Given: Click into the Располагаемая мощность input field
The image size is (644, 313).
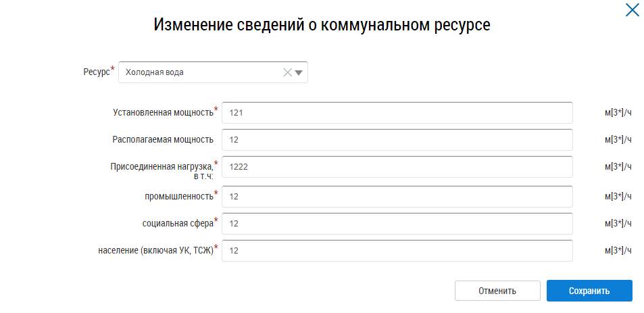Looking at the screenshot, I should (x=397, y=140).
